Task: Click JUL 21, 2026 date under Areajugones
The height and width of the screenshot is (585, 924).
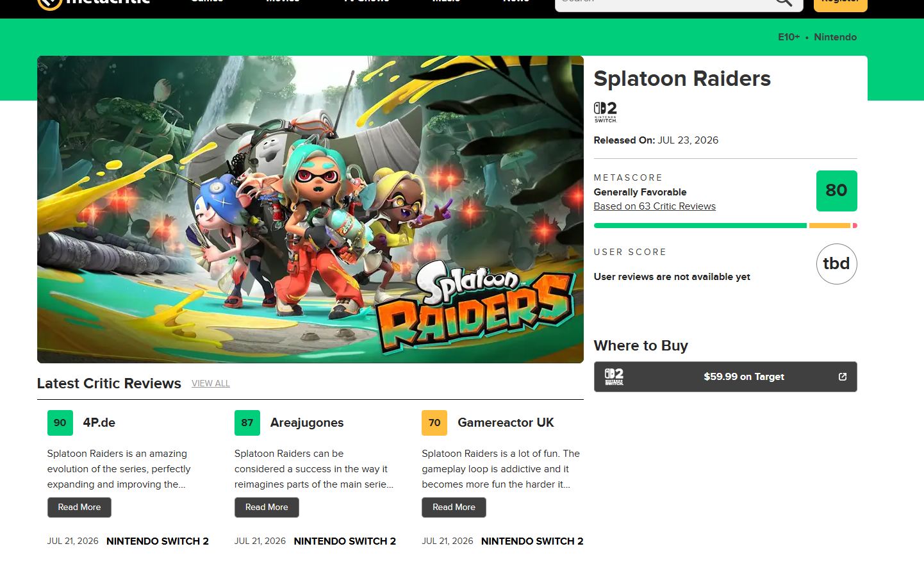Action: point(260,541)
